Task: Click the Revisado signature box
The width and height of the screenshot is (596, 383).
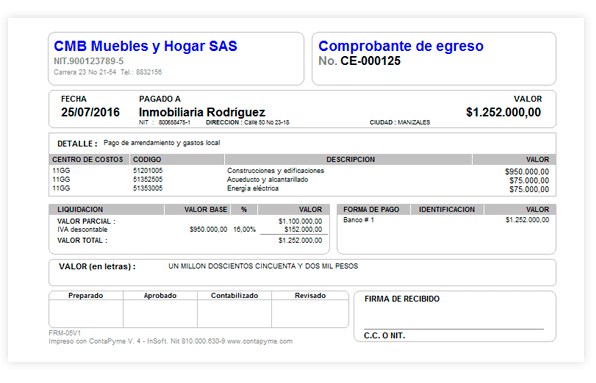Action: pos(310,313)
